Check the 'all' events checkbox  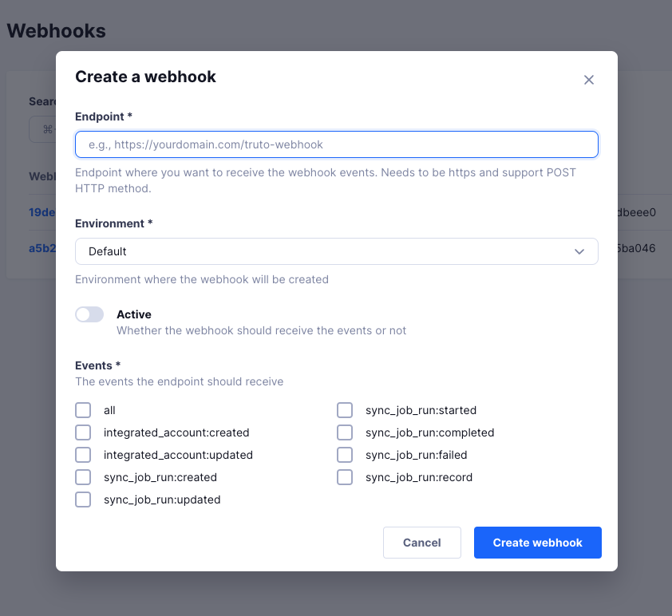tap(83, 410)
